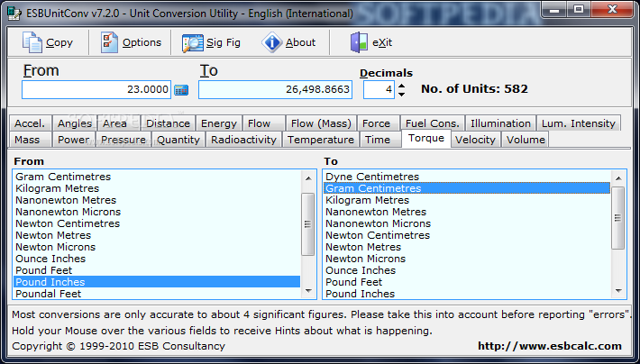Click From list scrollbar up arrow
Screen dimensions: 640x364
coord(308,178)
